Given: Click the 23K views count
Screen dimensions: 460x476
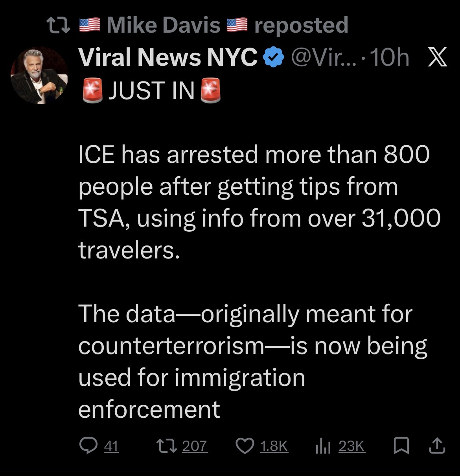Looking at the screenshot, I should point(351,446).
